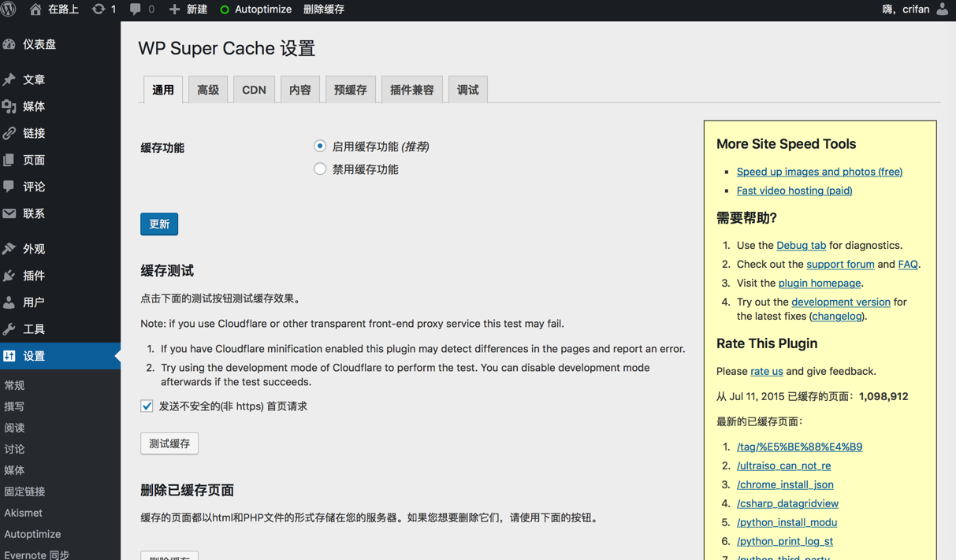Switch to the 高级 tab
Viewport: 956px width, 560px height.
(x=208, y=90)
